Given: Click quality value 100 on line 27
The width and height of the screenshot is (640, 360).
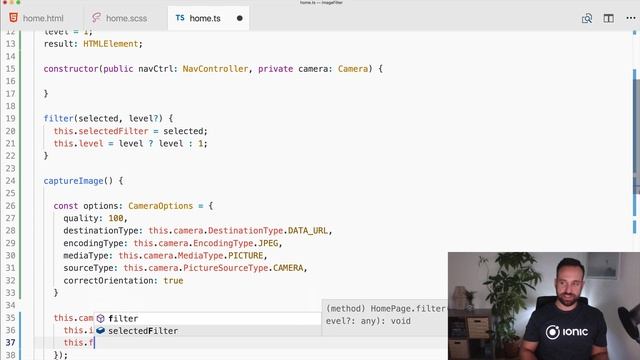Looking at the screenshot, I should (116, 218).
